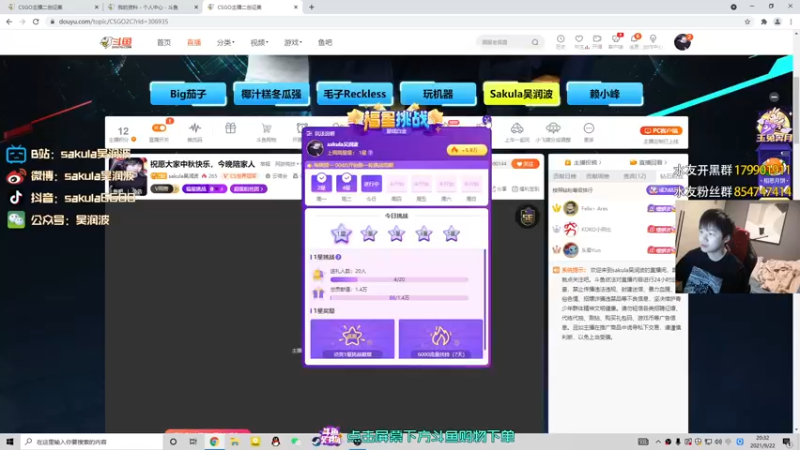The height and width of the screenshot is (450, 800).
Task: Open File Explorer from the taskbar
Action: (x=235, y=442)
